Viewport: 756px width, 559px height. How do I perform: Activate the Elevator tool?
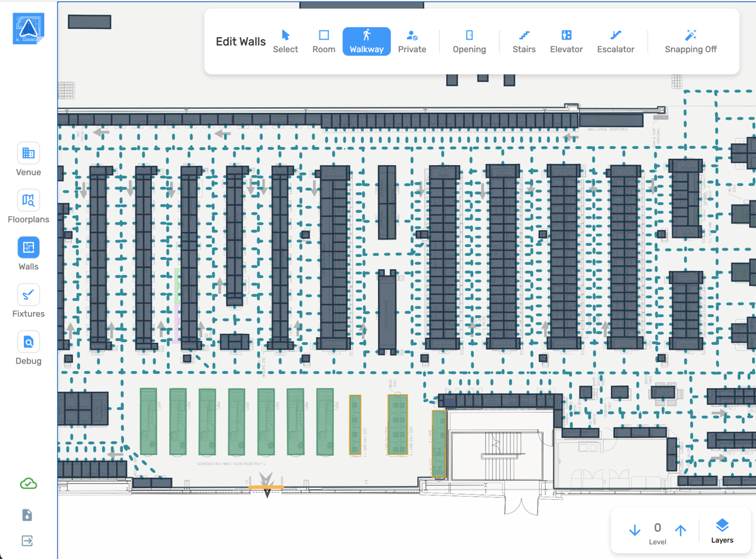[x=566, y=42]
